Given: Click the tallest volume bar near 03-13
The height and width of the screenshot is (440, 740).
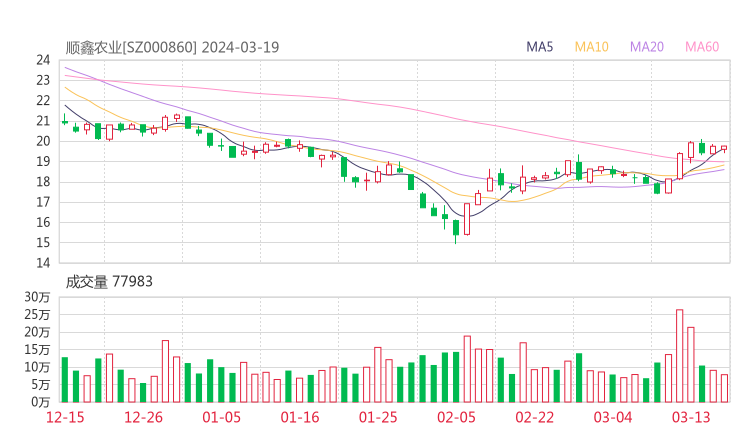Looking at the screenshot, I should [x=680, y=356].
